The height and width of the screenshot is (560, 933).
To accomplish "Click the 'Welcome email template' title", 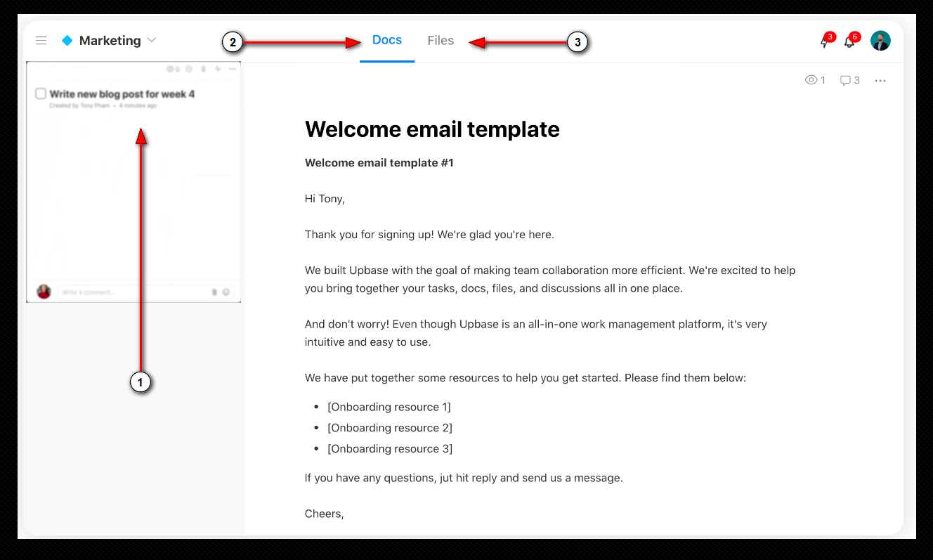I will point(432,129).
